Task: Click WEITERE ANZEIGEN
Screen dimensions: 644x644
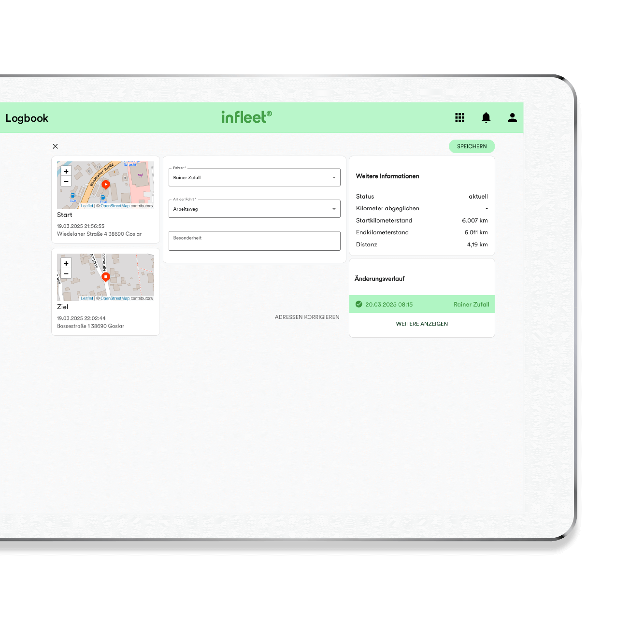Action: (422, 324)
